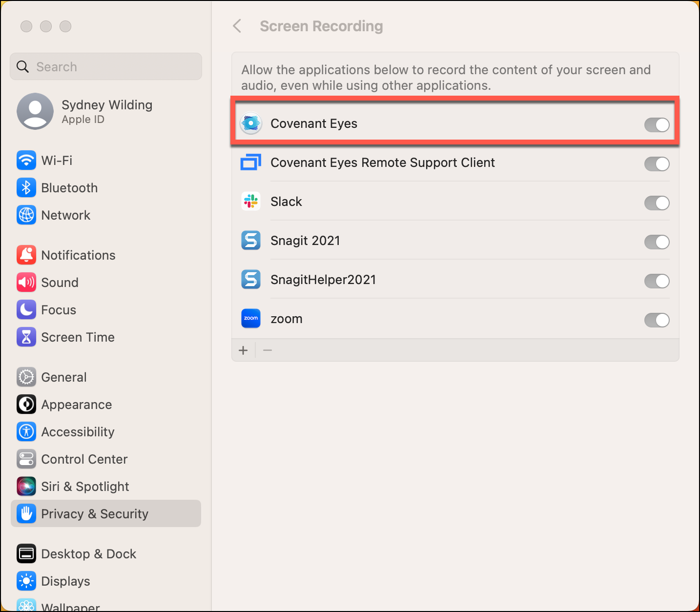Open the Appearance icon
Viewport: 700px width, 612px height.
click(x=26, y=404)
